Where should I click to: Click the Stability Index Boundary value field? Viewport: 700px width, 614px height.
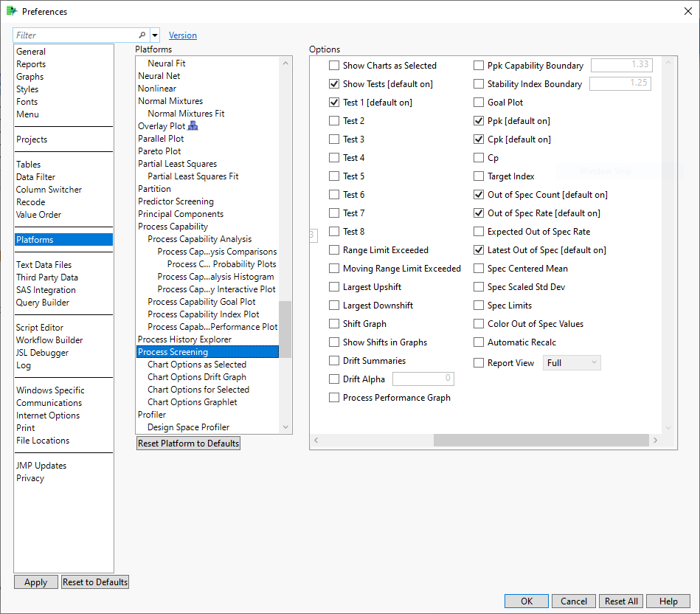point(620,83)
